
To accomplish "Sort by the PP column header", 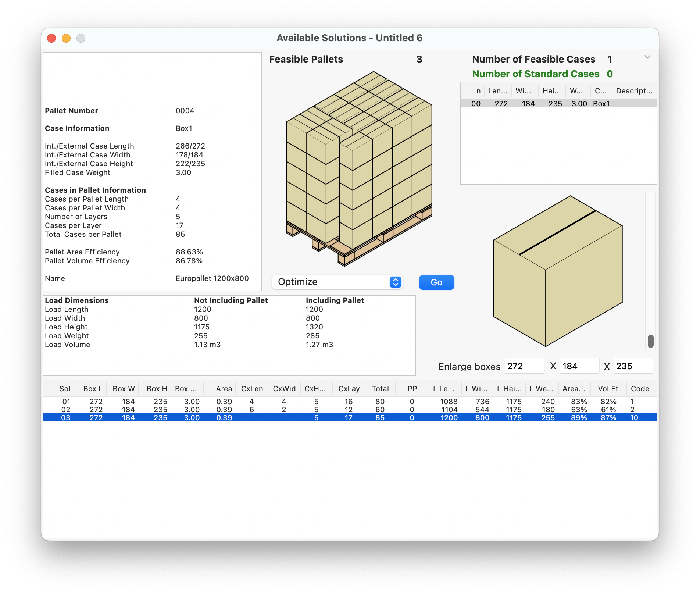I will pyautogui.click(x=412, y=389).
